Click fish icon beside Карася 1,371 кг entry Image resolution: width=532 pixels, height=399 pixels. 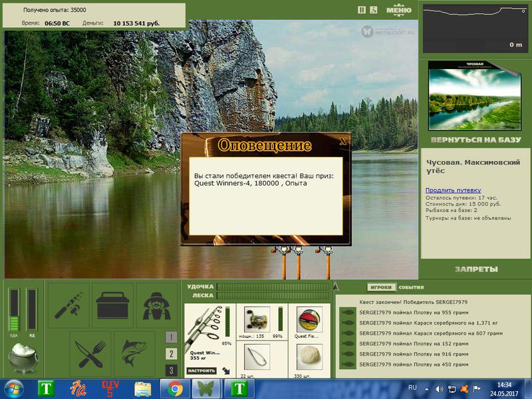(x=348, y=323)
